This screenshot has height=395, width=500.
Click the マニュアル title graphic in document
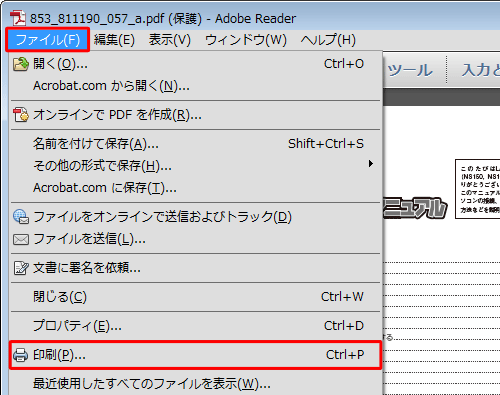(414, 208)
